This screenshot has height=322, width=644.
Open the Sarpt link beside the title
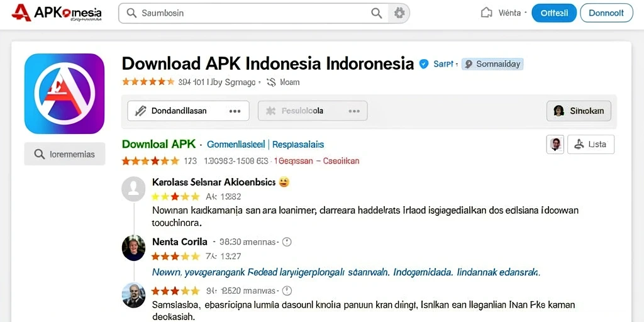click(x=443, y=64)
